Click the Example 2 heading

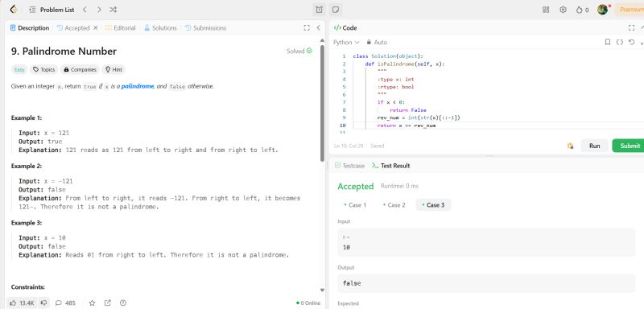pos(27,167)
